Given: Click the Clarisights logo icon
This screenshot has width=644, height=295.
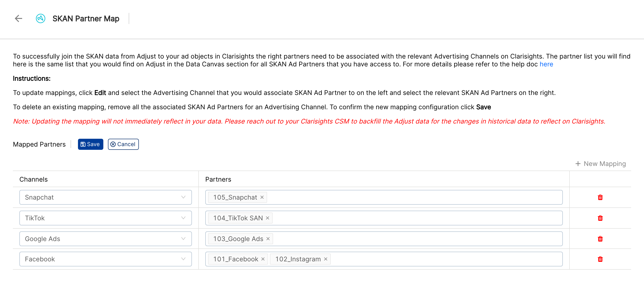Looking at the screenshot, I should [x=41, y=18].
